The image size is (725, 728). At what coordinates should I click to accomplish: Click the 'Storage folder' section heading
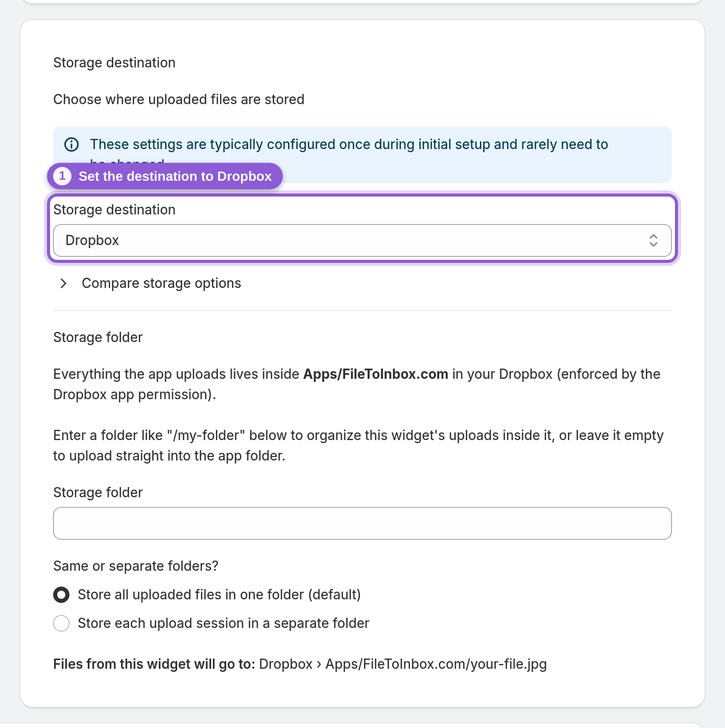[98, 337]
